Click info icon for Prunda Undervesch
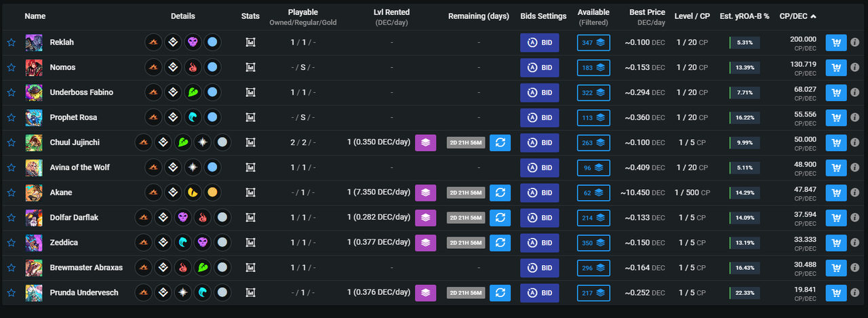This screenshot has height=318, width=868. pyautogui.click(x=855, y=294)
